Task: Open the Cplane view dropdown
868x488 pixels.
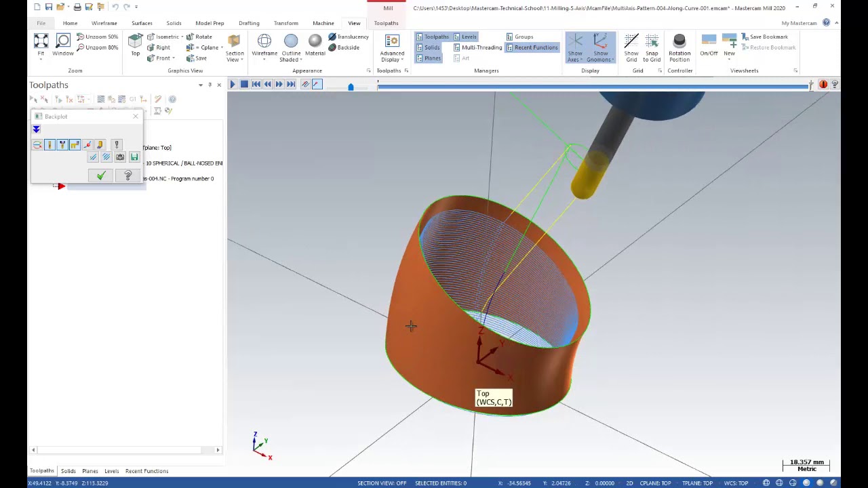Action: (x=222, y=47)
